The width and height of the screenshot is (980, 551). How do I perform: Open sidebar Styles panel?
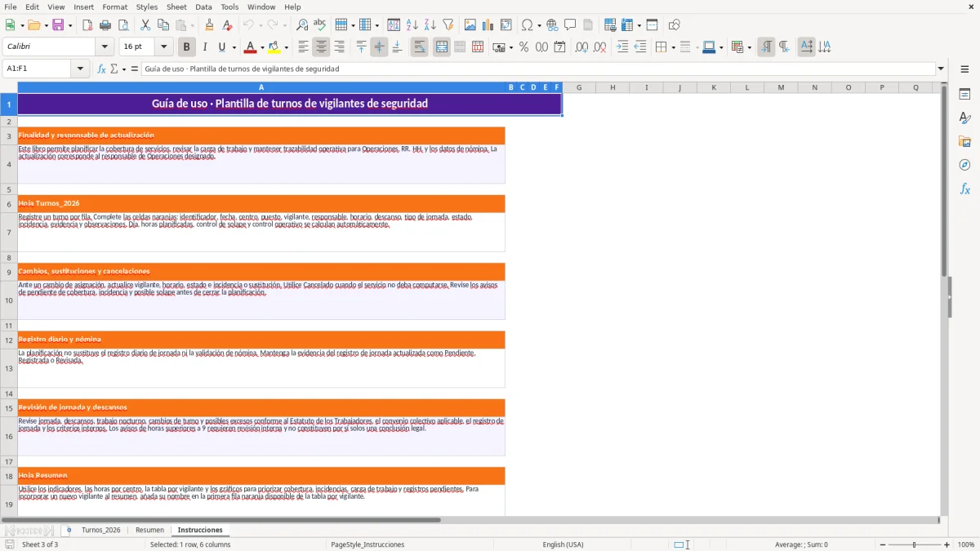point(964,118)
